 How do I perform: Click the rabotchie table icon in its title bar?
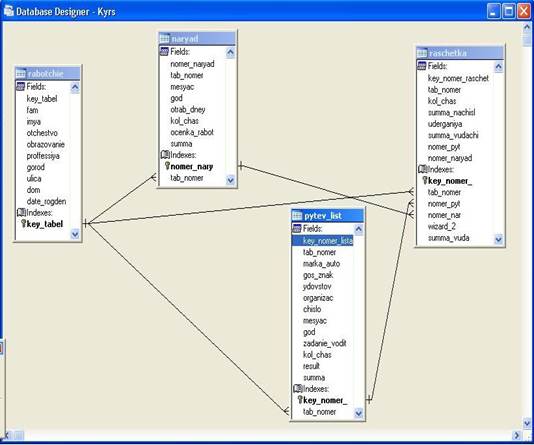20,73
